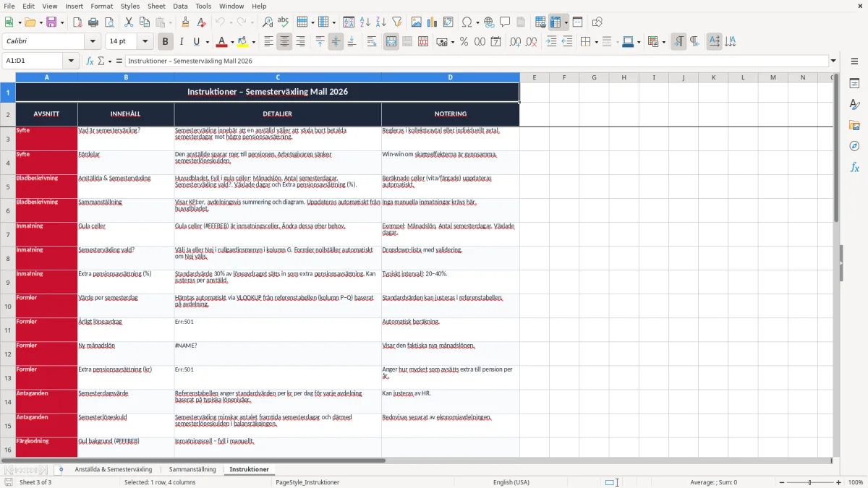Run the spelling check

pyautogui.click(x=283, y=22)
